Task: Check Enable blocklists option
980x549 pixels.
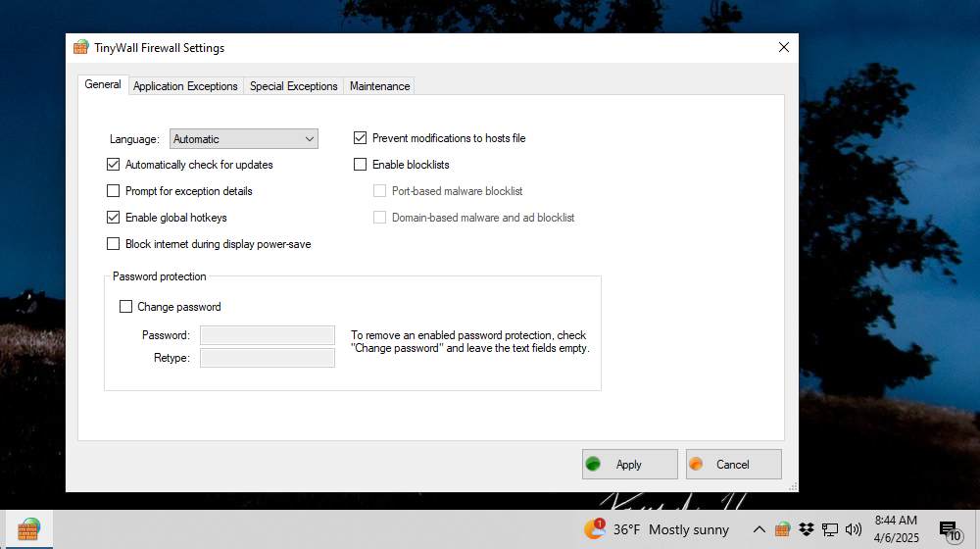Action: pyautogui.click(x=360, y=165)
